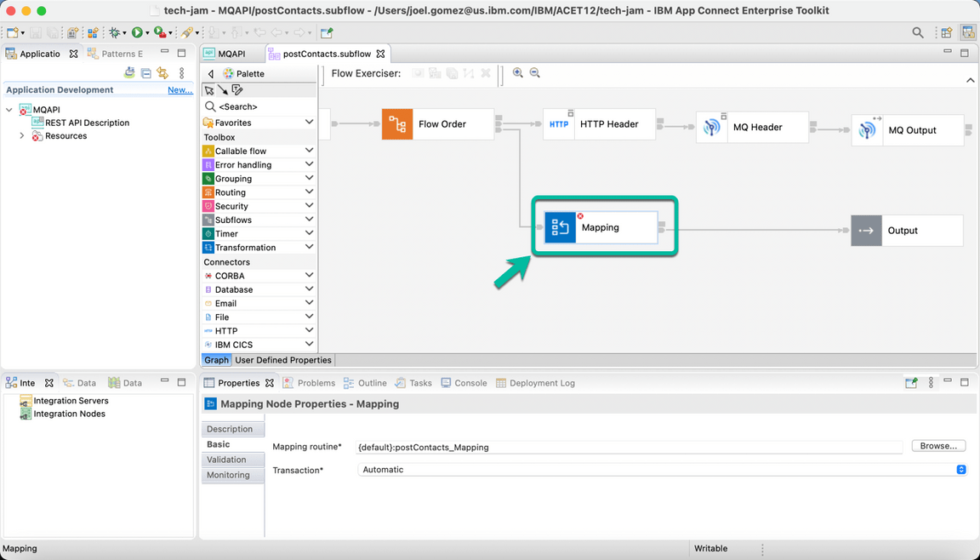Click the New link in Application Development
980x560 pixels.
tap(179, 89)
